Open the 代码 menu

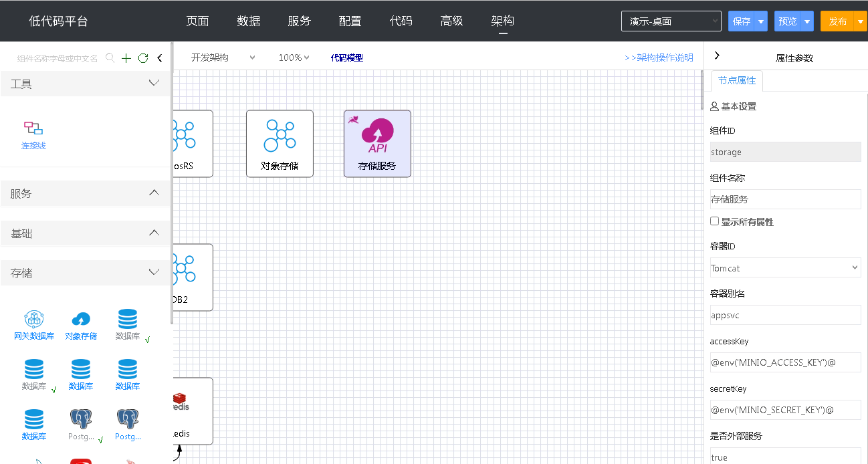point(401,21)
